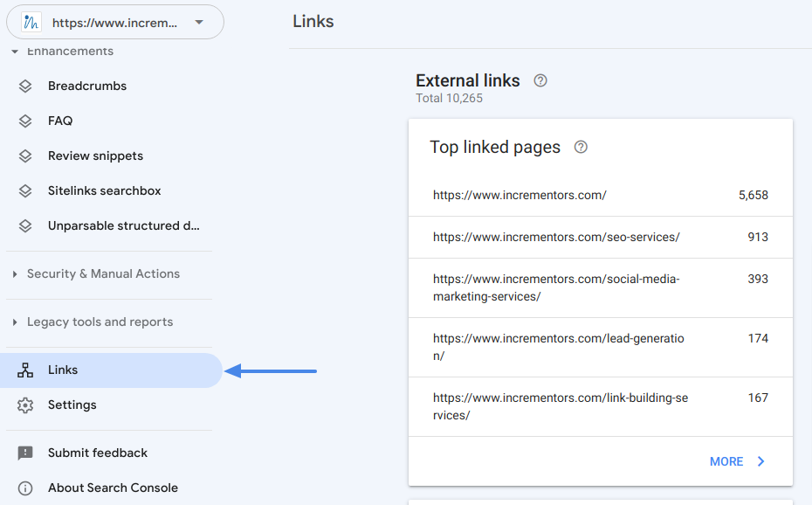812x505 pixels.
Task: Click the Settings gear icon
Action: (25, 405)
